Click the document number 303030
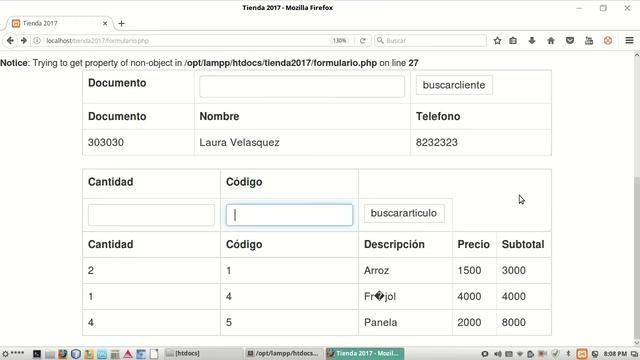Viewport: 640px width, 360px height. (106, 142)
